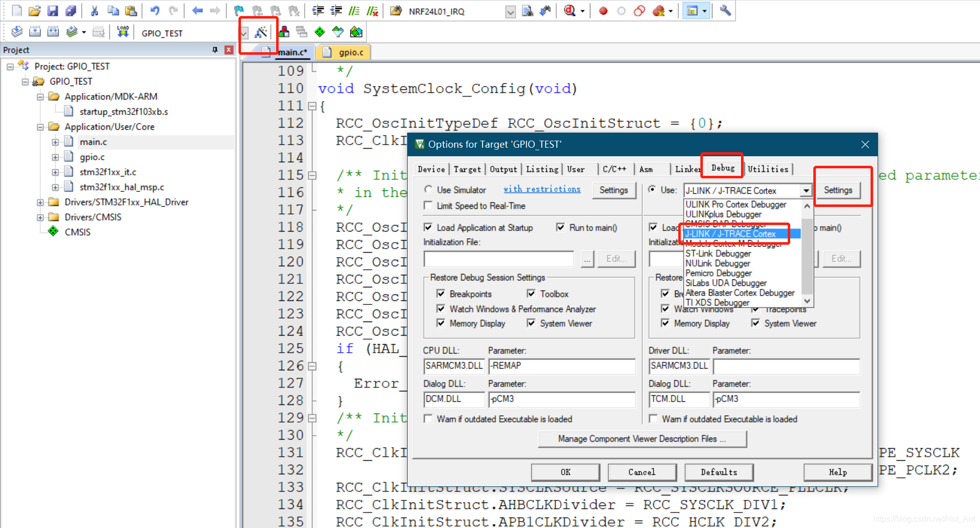
Task: Open Options for Target with the magic wand
Action: [x=261, y=33]
